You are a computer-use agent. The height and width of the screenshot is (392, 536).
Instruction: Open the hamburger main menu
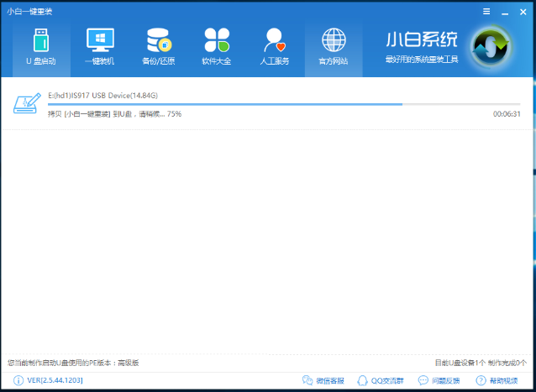(486, 12)
